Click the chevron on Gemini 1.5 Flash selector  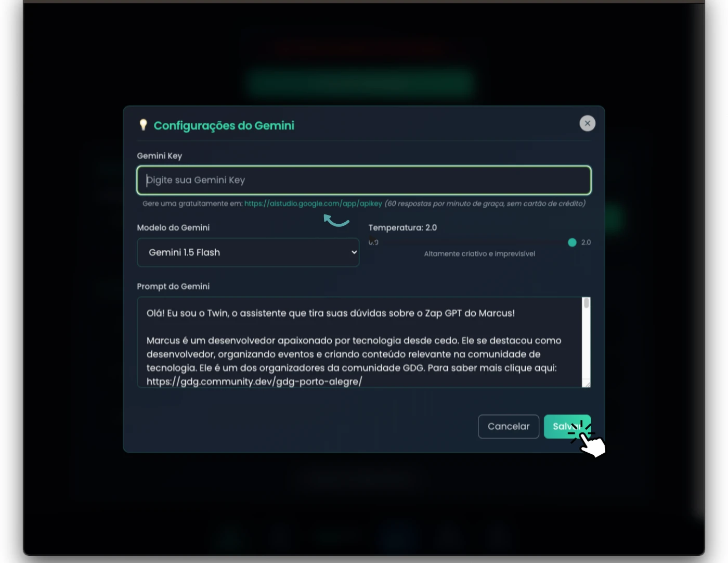(354, 252)
